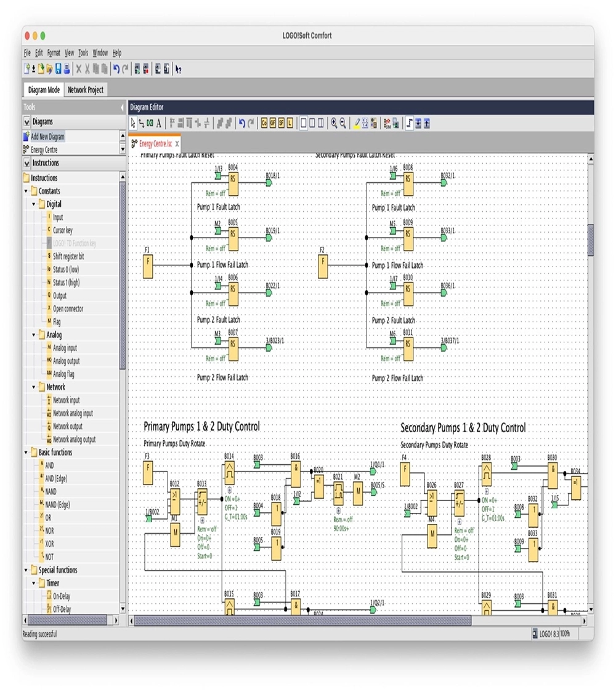Select the Text tool A icon
This screenshot has width=616, height=692.
click(x=158, y=124)
